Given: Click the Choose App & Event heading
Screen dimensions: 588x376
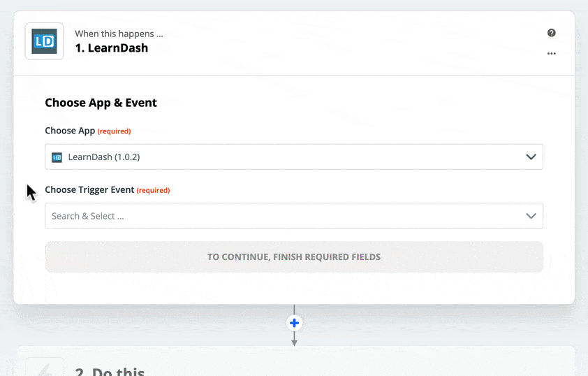Looking at the screenshot, I should pos(101,103).
